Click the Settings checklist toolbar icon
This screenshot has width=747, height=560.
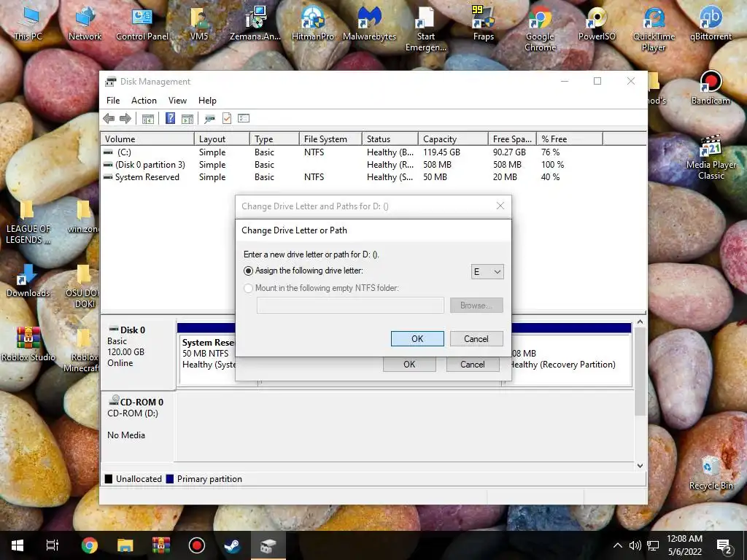[244, 118]
